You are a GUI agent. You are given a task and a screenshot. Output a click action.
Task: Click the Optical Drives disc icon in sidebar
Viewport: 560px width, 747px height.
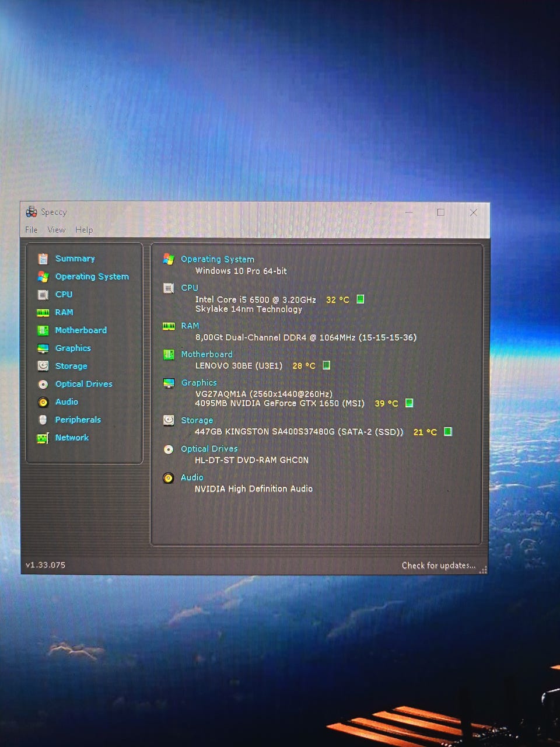pyautogui.click(x=43, y=384)
